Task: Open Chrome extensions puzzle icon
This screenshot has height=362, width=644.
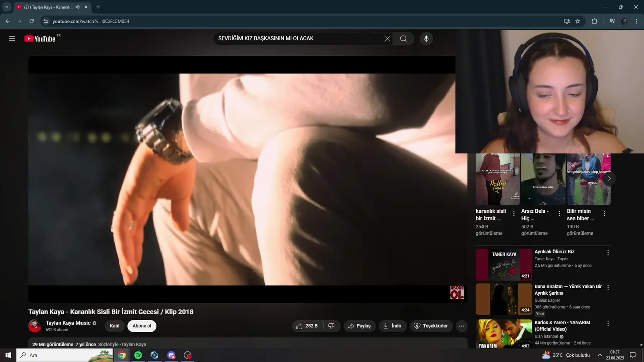Action: tap(594, 21)
